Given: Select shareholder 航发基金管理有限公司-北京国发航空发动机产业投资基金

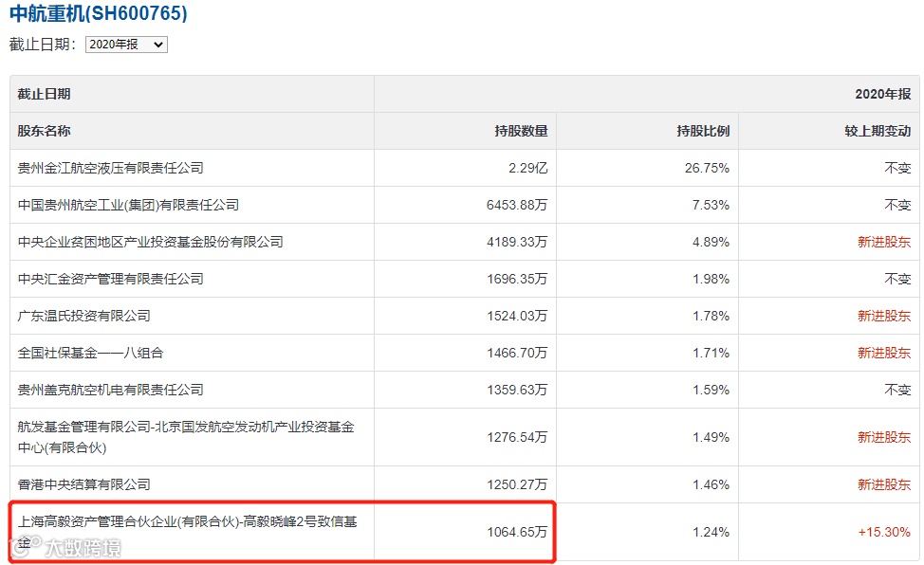Looking at the screenshot, I should pos(186,437).
